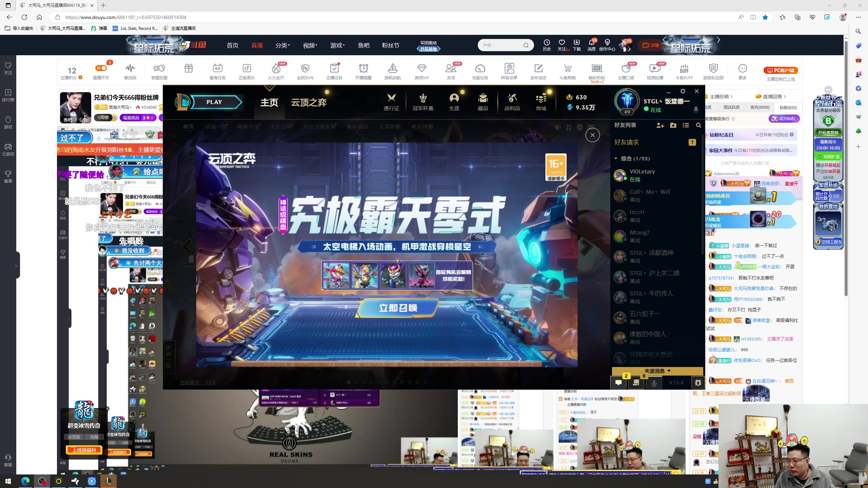Open 答题投票 quiz voting tool
The height and width of the screenshot is (488, 868).
[x=159, y=72]
